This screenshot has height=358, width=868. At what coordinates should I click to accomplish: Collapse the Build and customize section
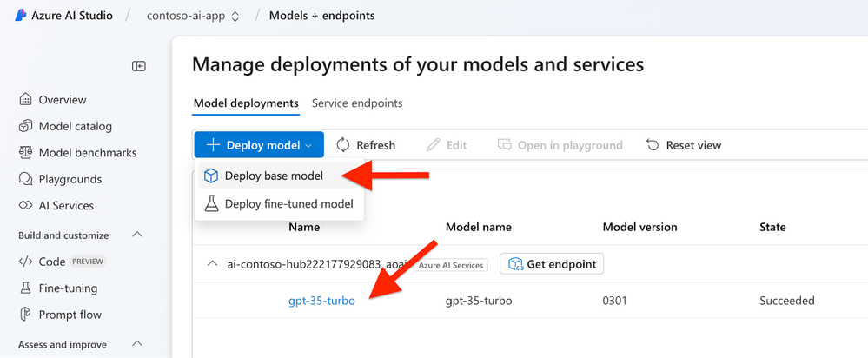137,235
